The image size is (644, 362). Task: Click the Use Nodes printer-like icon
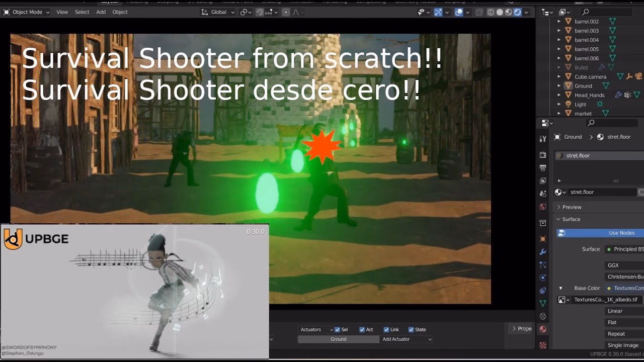click(x=562, y=233)
